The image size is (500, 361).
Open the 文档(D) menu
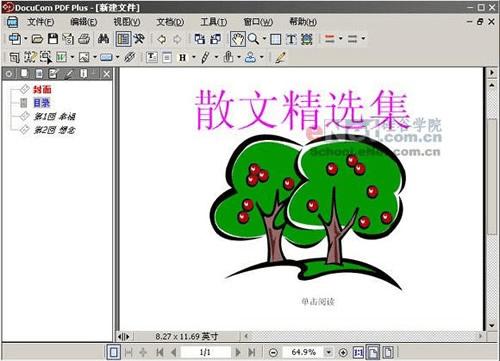coord(170,22)
